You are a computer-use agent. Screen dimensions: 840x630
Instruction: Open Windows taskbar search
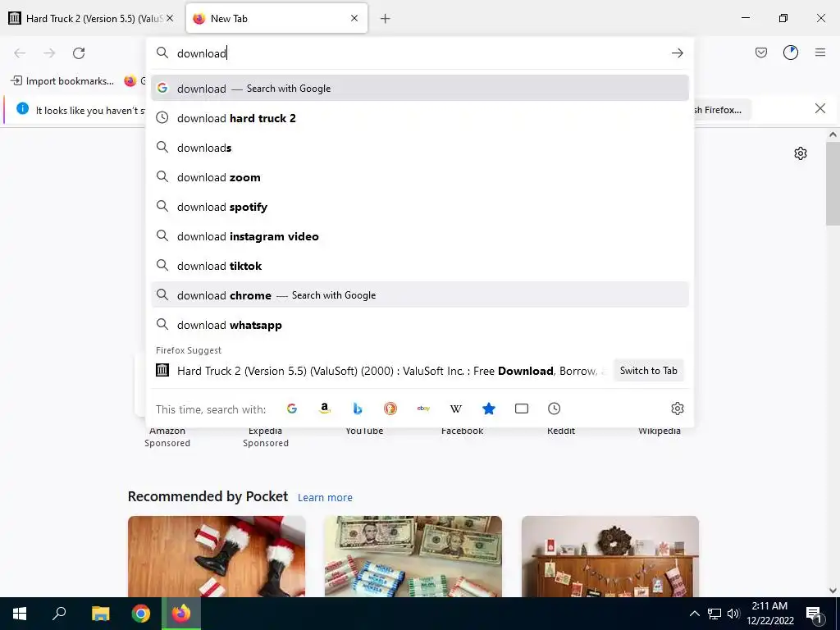(59, 614)
